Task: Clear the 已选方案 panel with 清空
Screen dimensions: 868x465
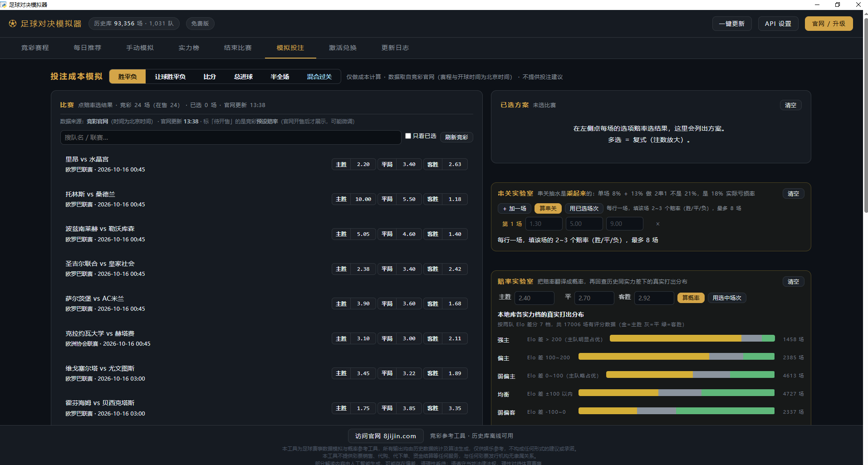Action: click(791, 105)
